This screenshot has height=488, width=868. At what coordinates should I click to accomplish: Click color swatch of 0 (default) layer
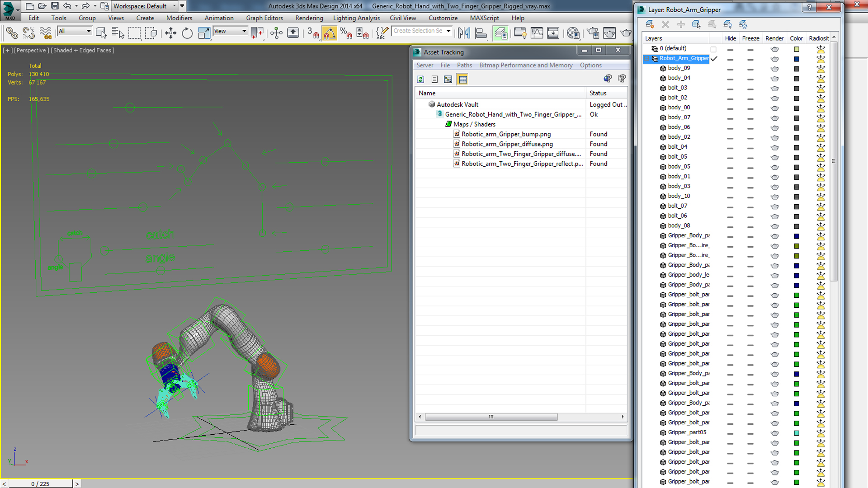[x=797, y=49]
